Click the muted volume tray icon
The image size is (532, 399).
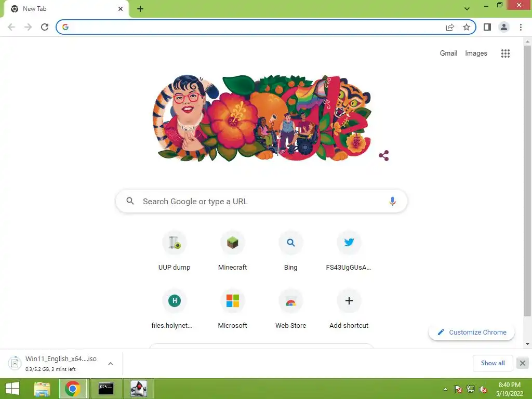[x=483, y=389]
